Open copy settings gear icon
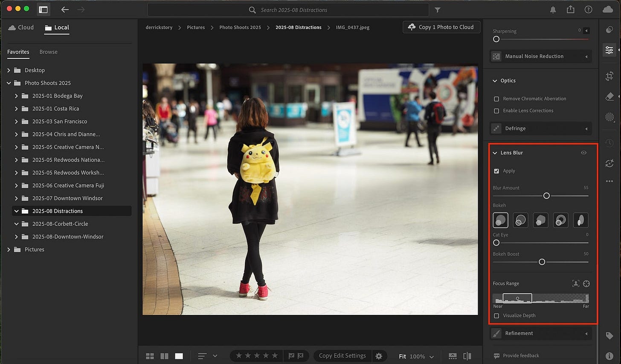This screenshot has height=364, width=621. tap(379, 356)
